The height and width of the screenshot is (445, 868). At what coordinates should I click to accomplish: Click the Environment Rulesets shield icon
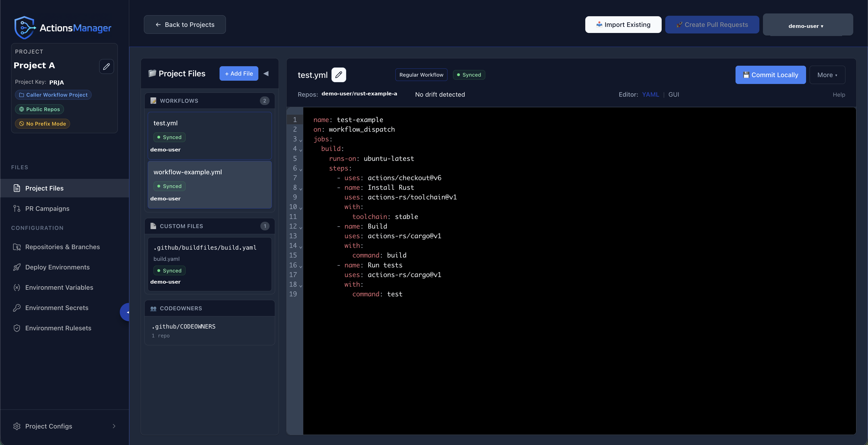click(17, 328)
